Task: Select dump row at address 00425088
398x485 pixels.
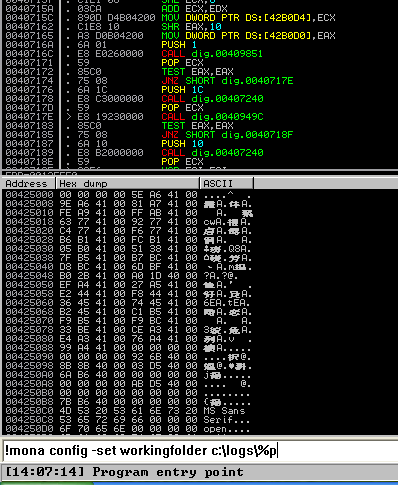Action: [x=128, y=347]
